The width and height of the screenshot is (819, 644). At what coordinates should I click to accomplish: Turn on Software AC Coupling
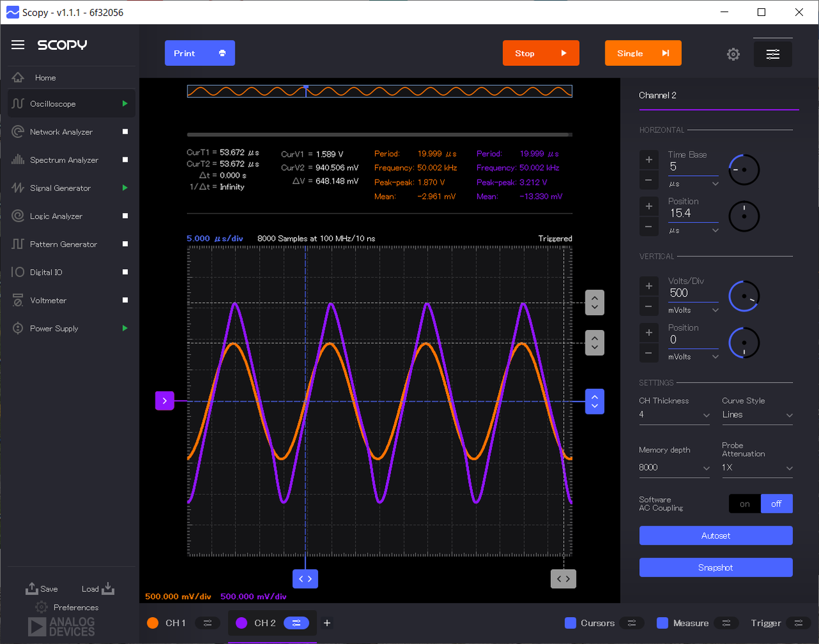[745, 504]
